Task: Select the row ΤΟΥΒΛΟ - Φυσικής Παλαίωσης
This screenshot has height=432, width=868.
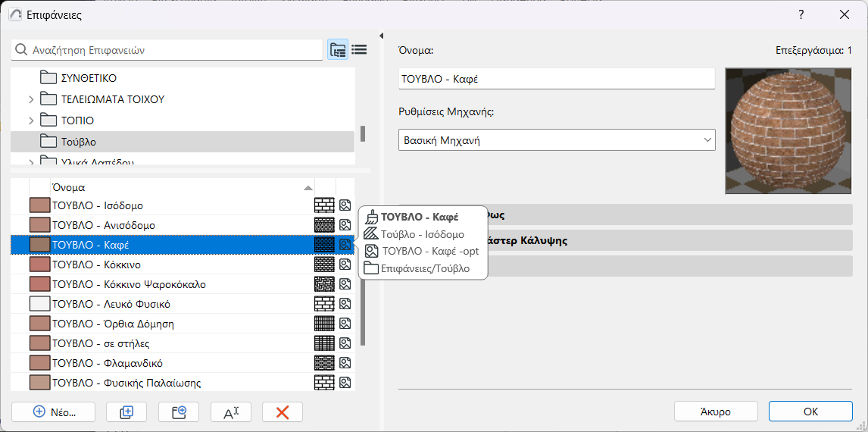Action: (182, 382)
